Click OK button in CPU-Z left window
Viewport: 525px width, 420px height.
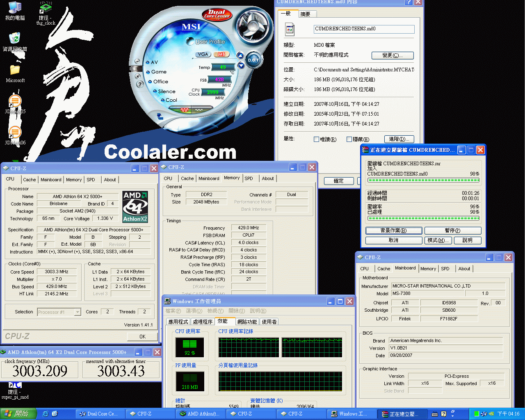pyautogui.click(x=142, y=336)
